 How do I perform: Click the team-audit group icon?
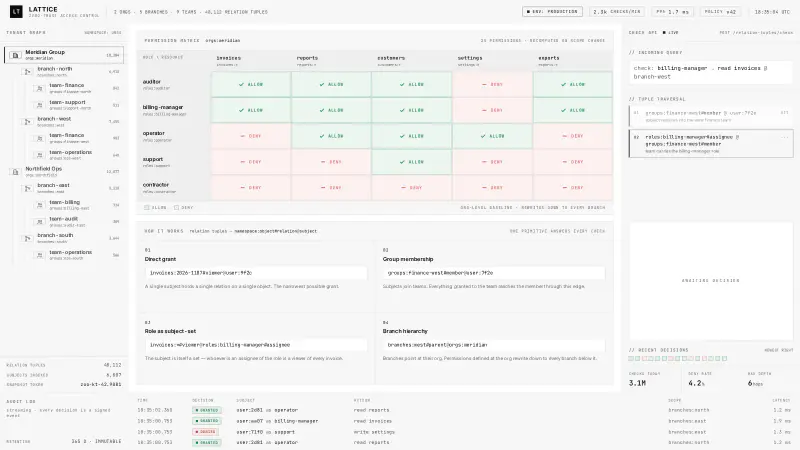click(39, 222)
